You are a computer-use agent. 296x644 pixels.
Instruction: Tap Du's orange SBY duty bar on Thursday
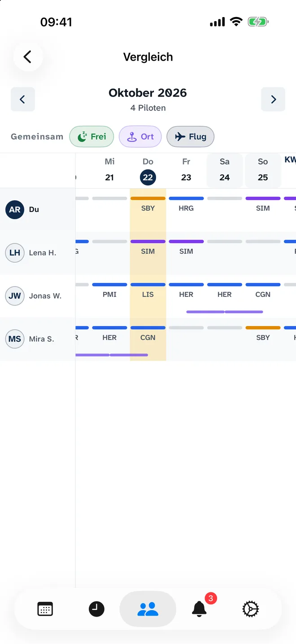tap(148, 198)
